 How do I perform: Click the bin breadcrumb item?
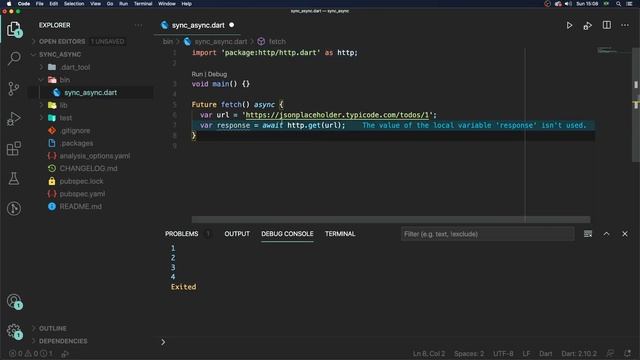pyautogui.click(x=168, y=42)
